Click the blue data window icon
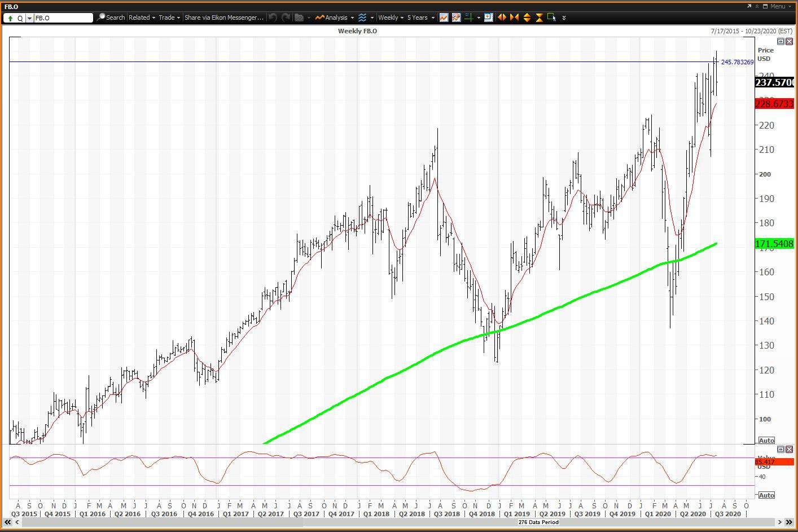Screen dimensions: 798x532 click(489, 17)
